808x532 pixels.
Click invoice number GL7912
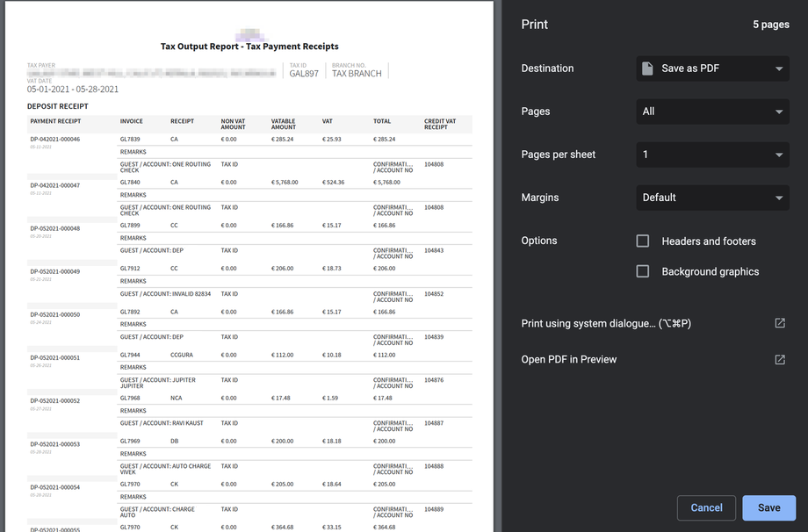[x=130, y=269]
